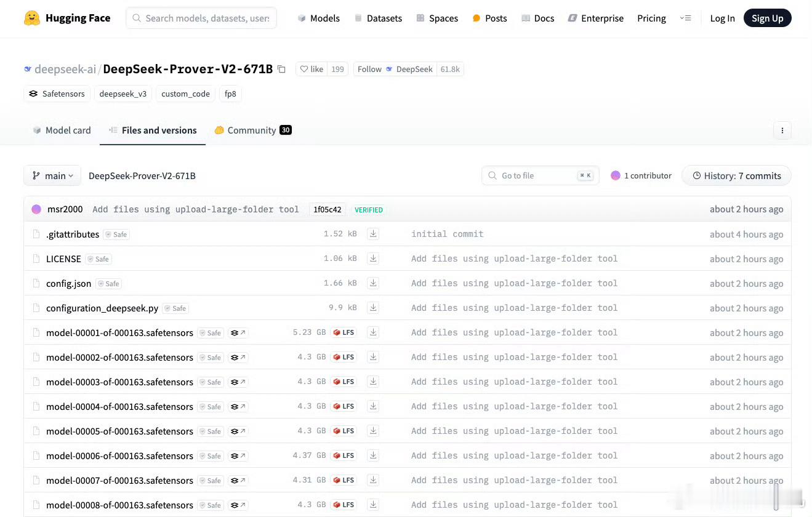Click the deepseek_v3 tag
The image size is (812, 517).
[123, 94]
